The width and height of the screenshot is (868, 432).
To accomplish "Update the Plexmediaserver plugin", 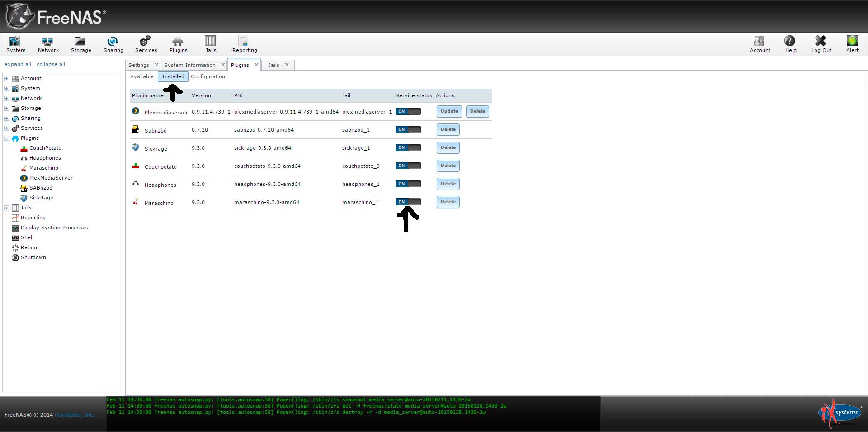I will pos(449,111).
